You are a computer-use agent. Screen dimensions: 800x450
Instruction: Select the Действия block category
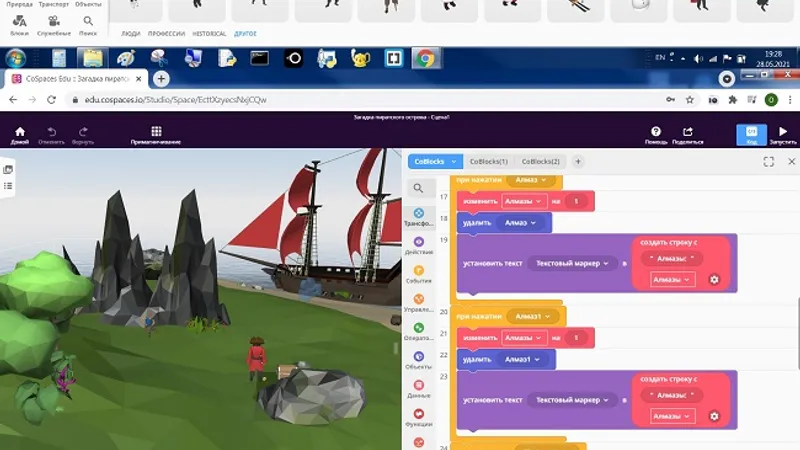pos(419,245)
